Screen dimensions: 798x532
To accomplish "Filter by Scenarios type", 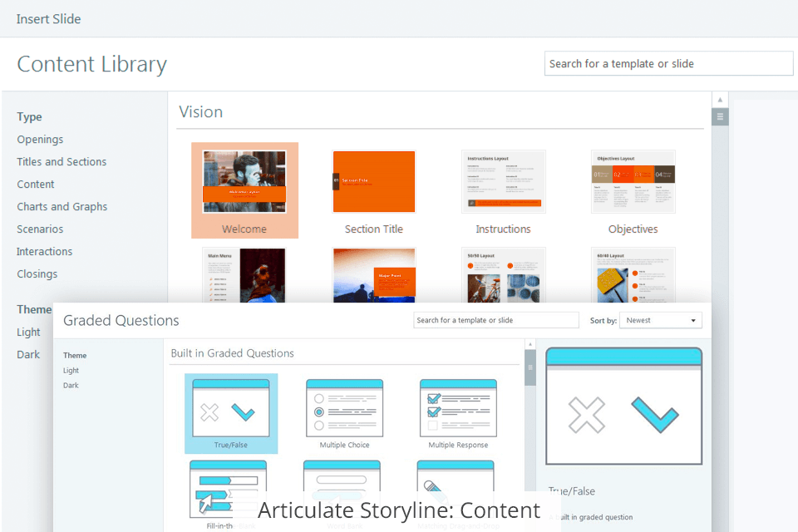I will [40, 229].
